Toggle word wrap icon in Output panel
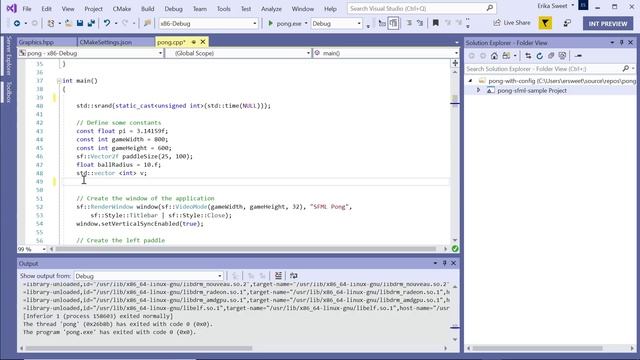640x360 pixels. [293, 276]
